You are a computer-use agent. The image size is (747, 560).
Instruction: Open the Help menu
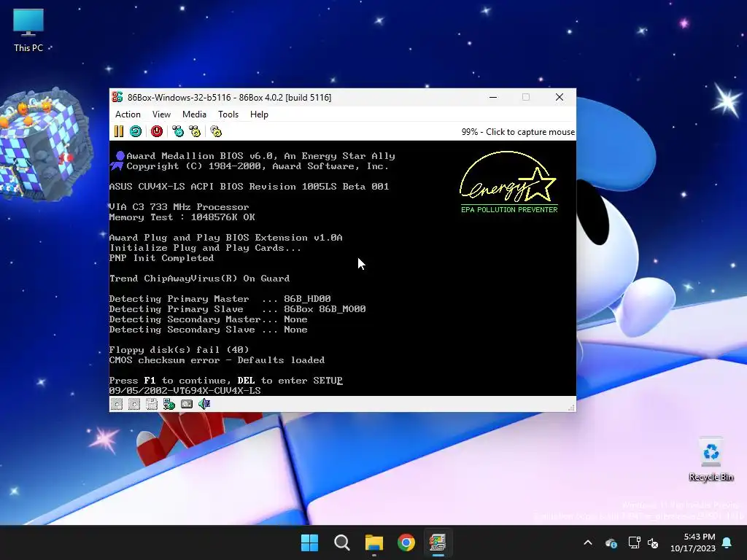coord(259,114)
